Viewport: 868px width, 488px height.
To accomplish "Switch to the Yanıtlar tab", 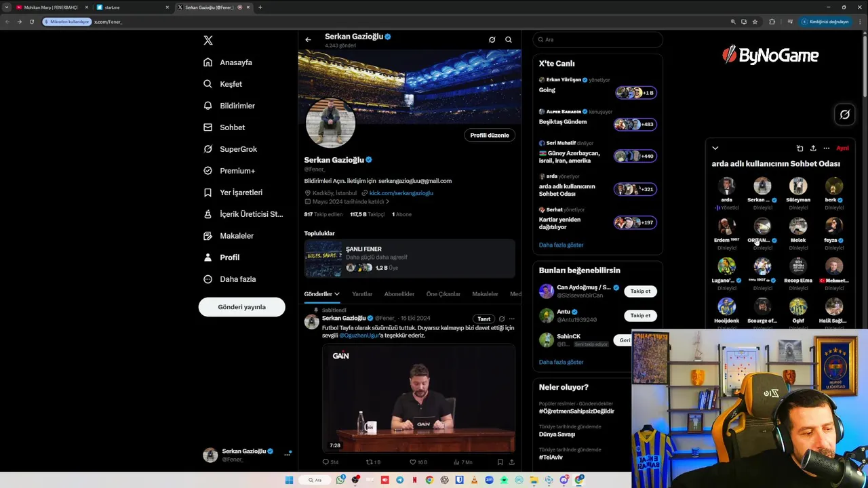I will 362,294.
